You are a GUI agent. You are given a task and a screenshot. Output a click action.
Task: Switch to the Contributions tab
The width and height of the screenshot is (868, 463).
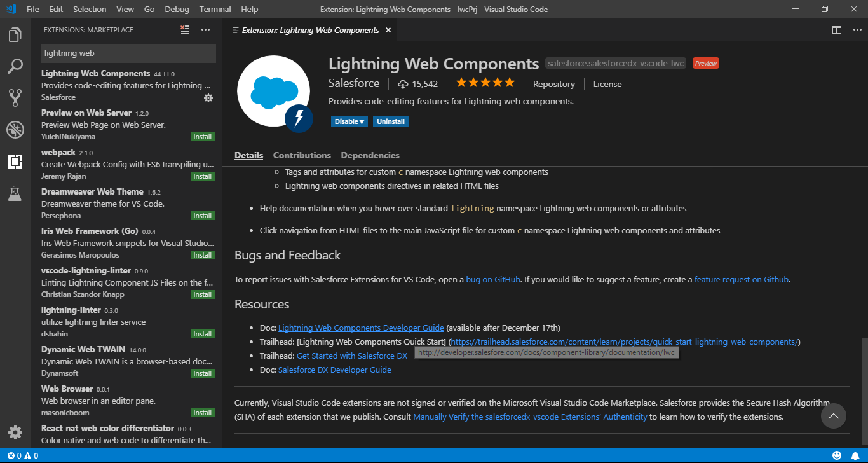tap(302, 155)
